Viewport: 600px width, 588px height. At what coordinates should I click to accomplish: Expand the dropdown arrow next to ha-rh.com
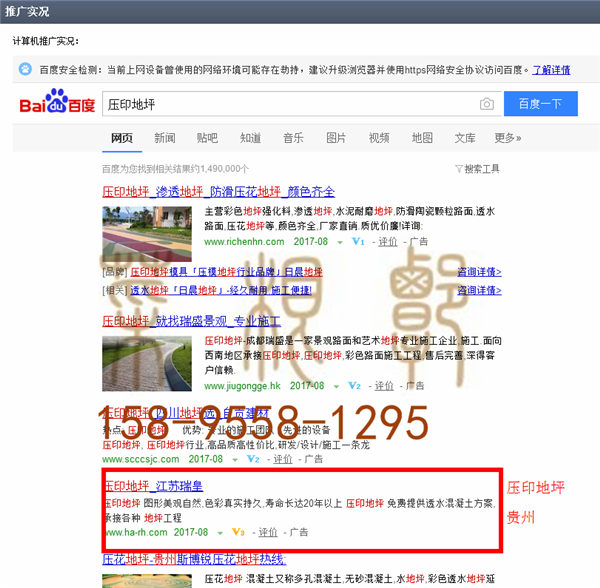pos(220,533)
